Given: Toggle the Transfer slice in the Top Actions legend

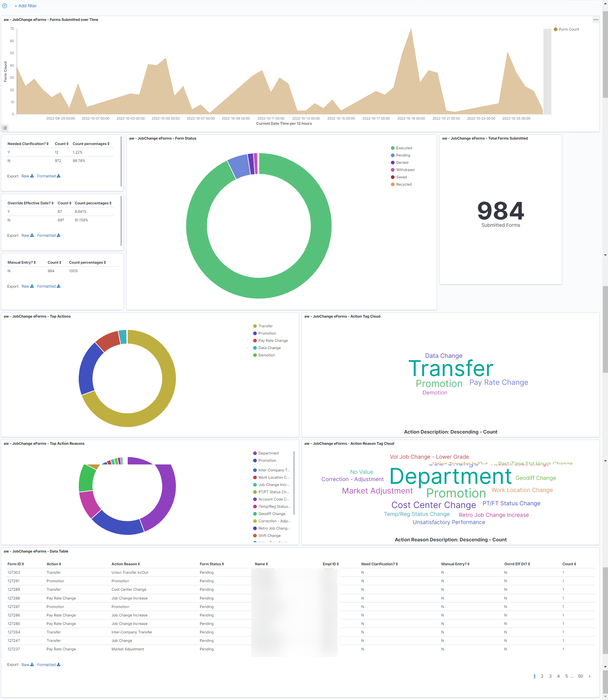Looking at the screenshot, I should (x=266, y=326).
